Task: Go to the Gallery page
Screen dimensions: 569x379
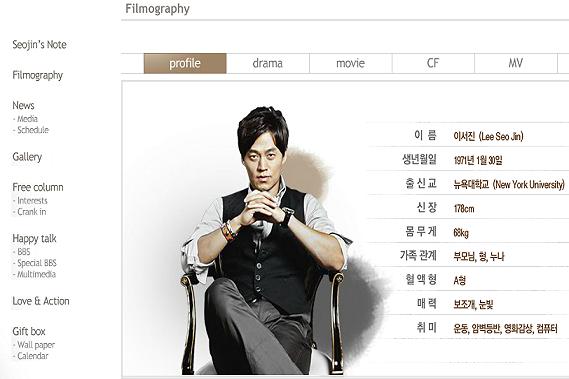Action: tap(27, 157)
